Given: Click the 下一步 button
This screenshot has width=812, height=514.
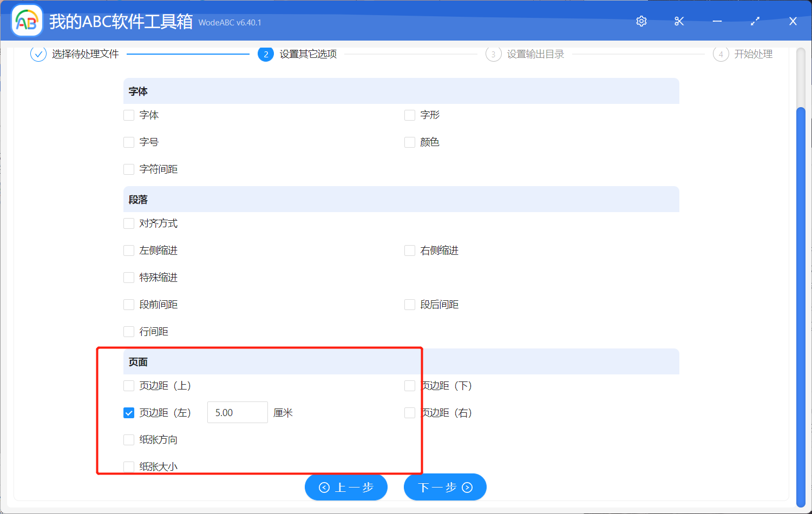Looking at the screenshot, I should 444,487.
